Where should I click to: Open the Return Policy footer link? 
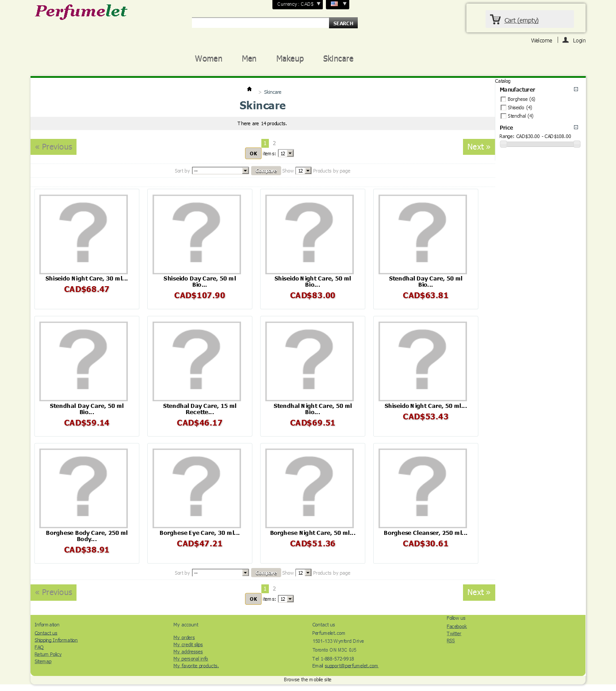(48, 654)
